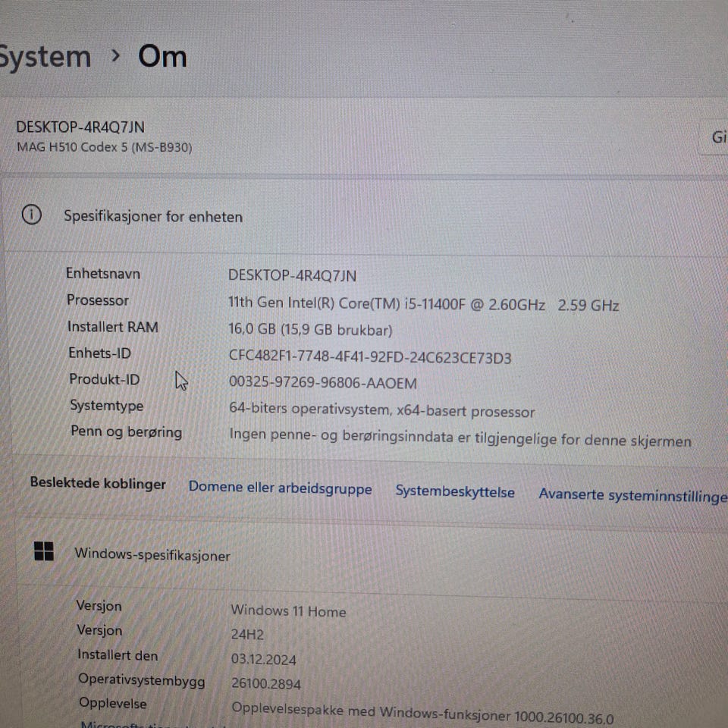This screenshot has width=728, height=728.
Task: Click the Penn og berøring label
Action: point(126,431)
